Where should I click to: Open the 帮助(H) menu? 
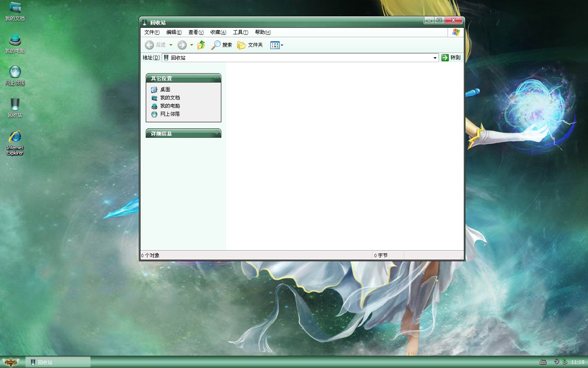(263, 32)
